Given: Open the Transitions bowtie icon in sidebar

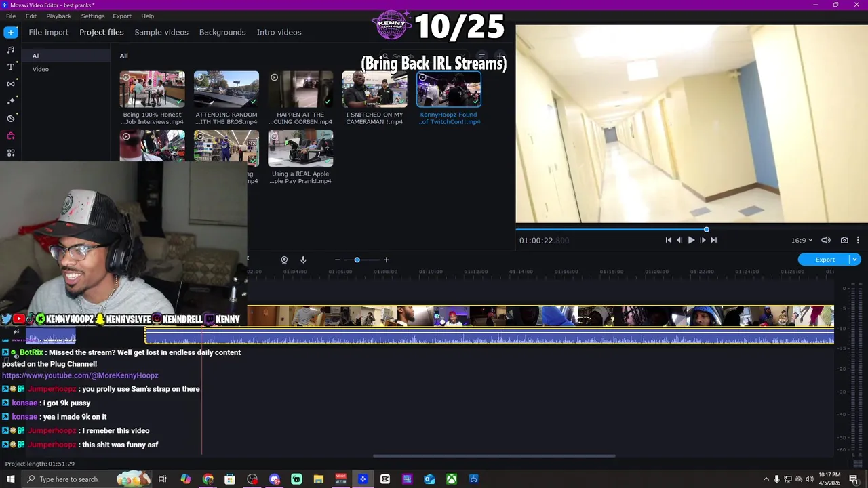Looking at the screenshot, I should [11, 84].
